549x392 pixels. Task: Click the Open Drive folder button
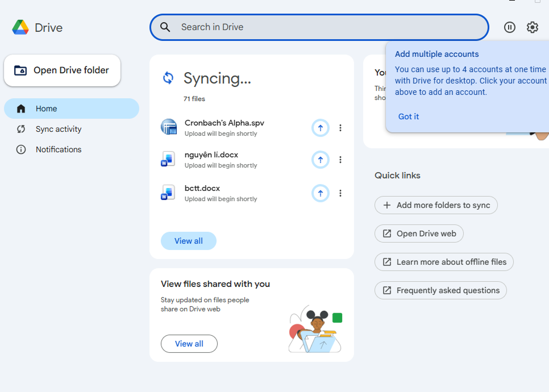(62, 70)
